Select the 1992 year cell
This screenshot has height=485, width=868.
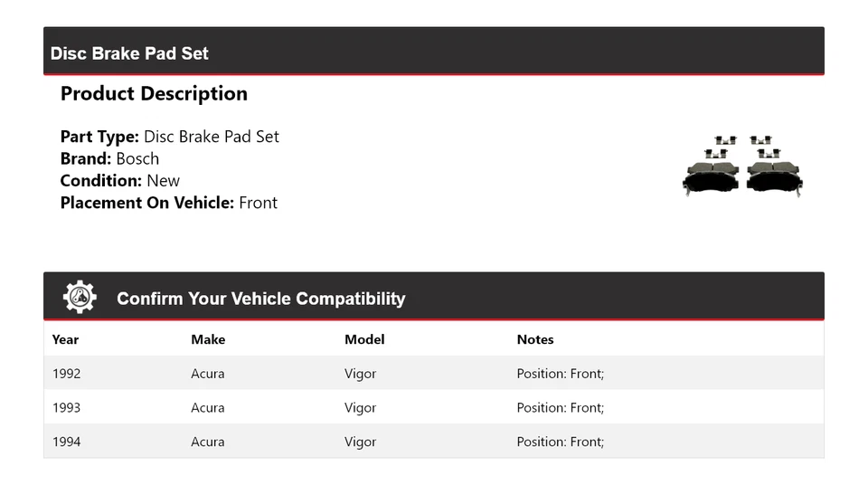pyautogui.click(x=66, y=373)
